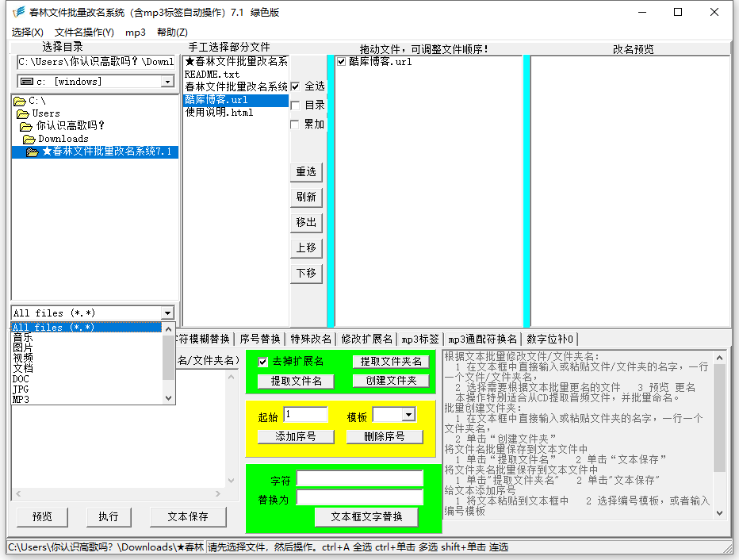The width and height of the screenshot is (739, 560).
Task: Click inside the 起始 start number field
Action: [x=305, y=413]
